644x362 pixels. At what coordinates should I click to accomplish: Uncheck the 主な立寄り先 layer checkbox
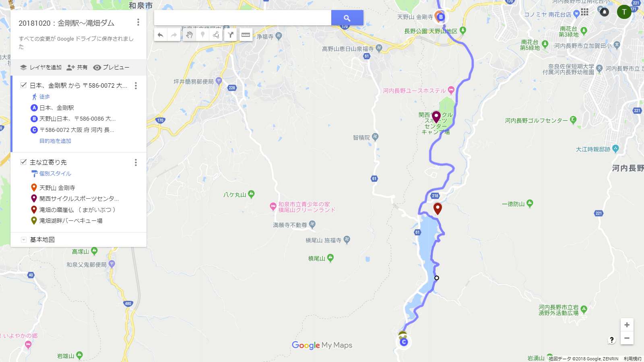pyautogui.click(x=23, y=162)
